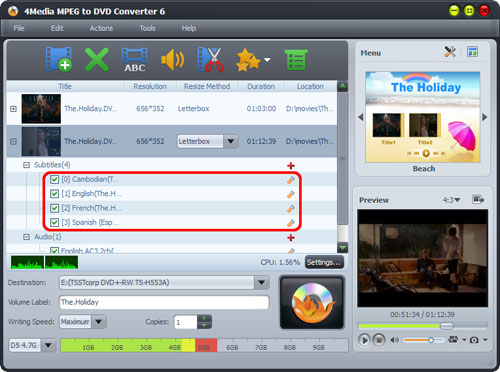Click the Duration column header
Image resolution: width=500 pixels, height=372 pixels.
[x=261, y=86]
